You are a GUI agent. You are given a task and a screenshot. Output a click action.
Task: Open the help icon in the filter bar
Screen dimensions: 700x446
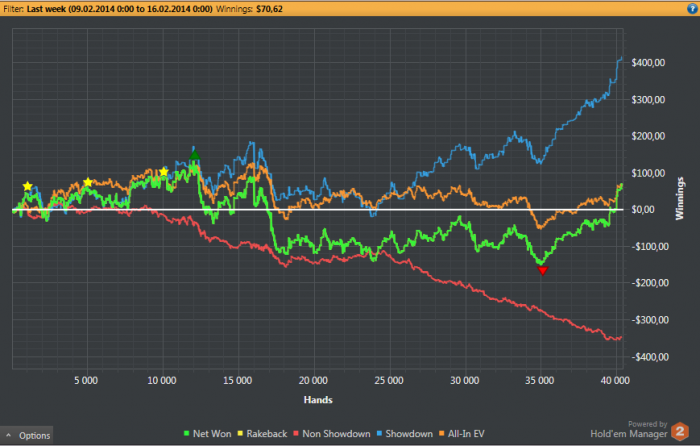coord(692,8)
